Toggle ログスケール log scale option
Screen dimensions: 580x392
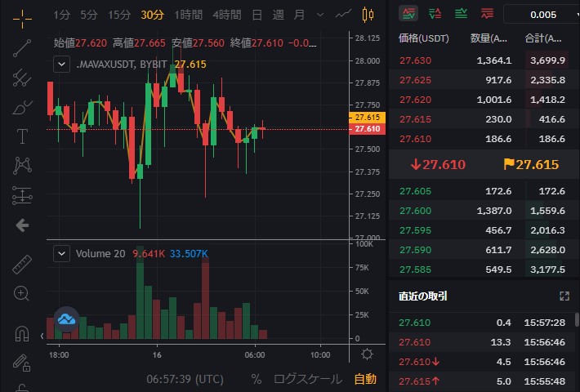pyautogui.click(x=308, y=379)
